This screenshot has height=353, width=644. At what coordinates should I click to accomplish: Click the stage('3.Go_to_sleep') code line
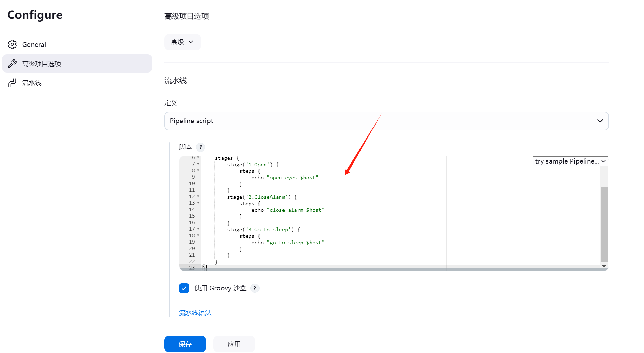coord(264,230)
